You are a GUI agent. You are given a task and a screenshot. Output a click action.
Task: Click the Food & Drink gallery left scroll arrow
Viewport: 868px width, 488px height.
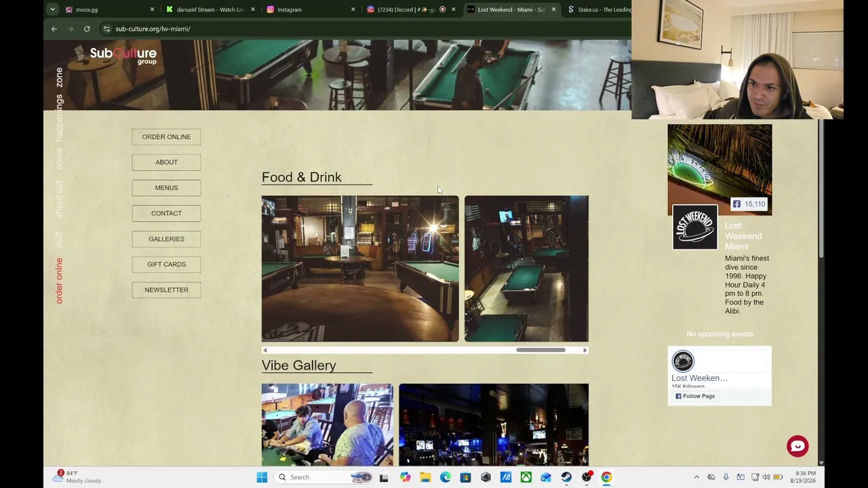(265, 350)
